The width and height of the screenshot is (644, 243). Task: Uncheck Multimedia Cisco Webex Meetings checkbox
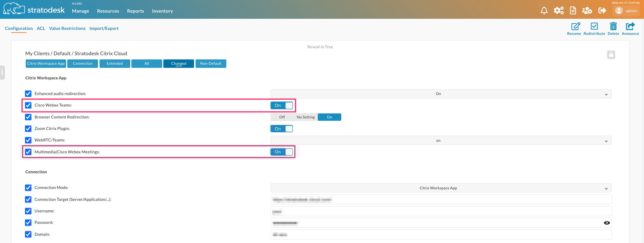click(x=28, y=152)
